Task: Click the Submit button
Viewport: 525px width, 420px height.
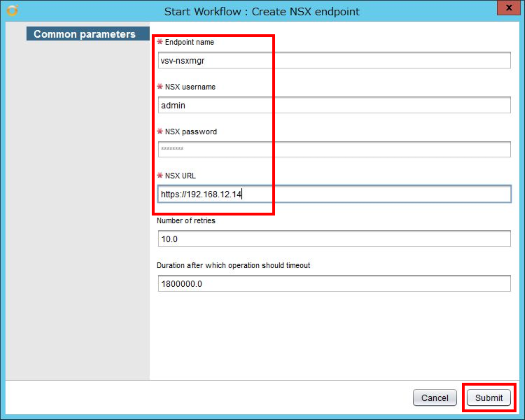Action: pyautogui.click(x=489, y=398)
